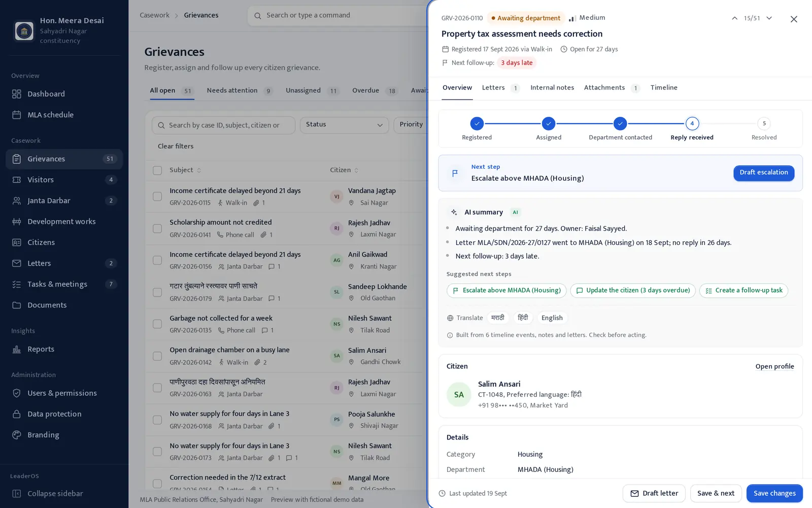Click Users & permissions shield icon

17,393
